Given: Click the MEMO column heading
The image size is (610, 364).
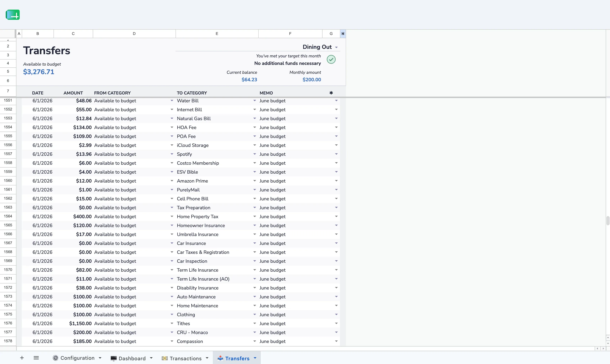Looking at the screenshot, I should (x=266, y=93).
